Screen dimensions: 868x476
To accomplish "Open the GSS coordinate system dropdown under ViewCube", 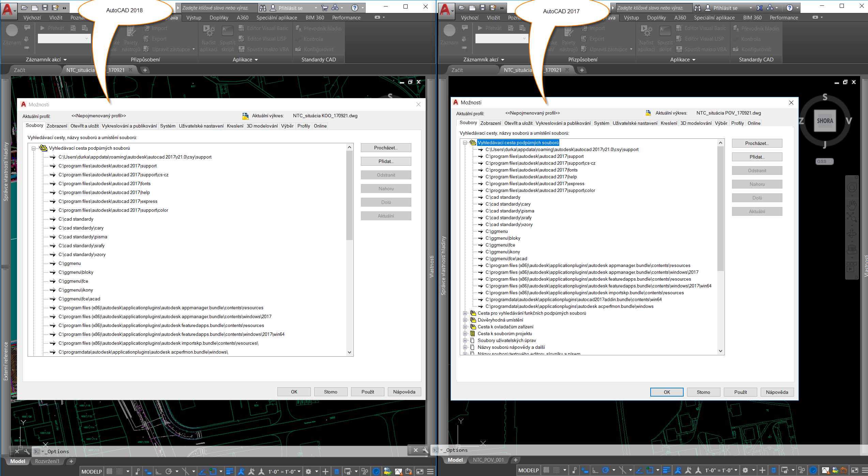I will pos(825,161).
